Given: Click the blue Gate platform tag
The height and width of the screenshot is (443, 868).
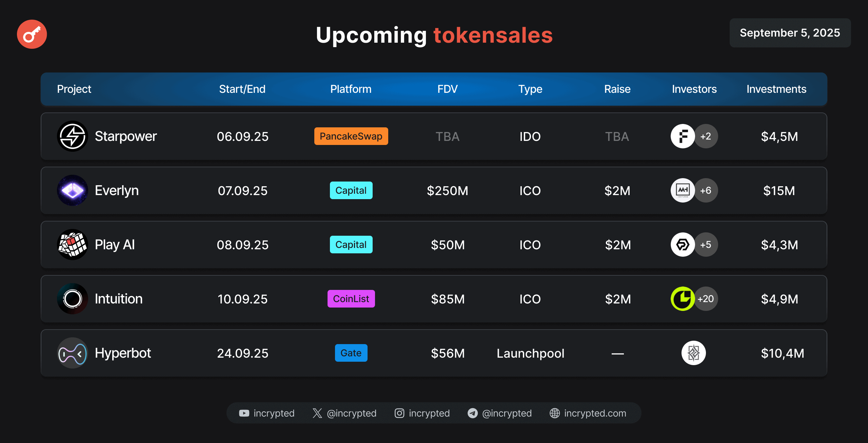Looking at the screenshot, I should 351,353.
